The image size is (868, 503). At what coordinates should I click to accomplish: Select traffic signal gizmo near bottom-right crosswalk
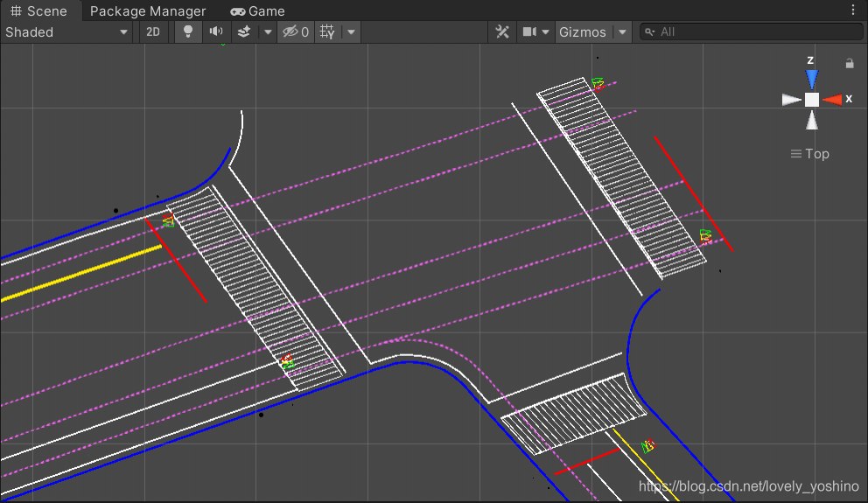click(x=648, y=445)
